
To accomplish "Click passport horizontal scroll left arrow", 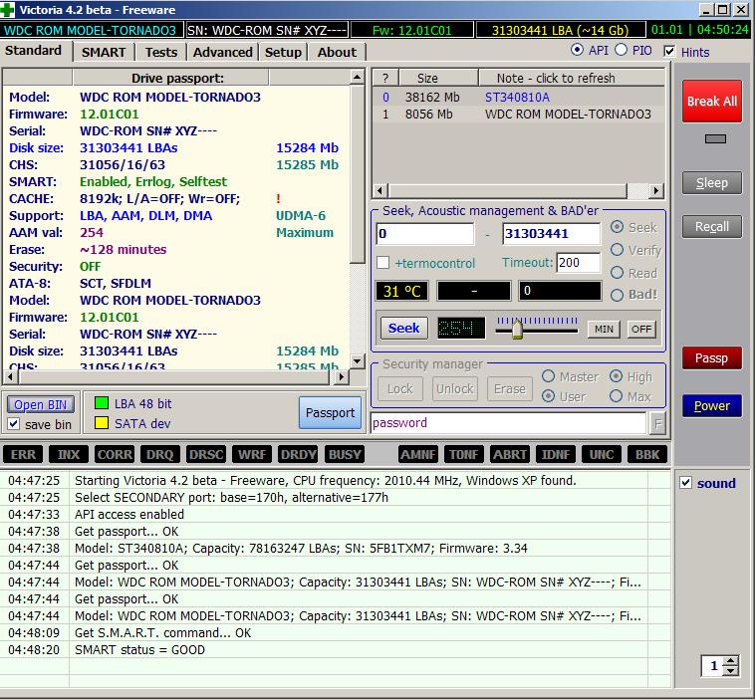I will point(10,376).
